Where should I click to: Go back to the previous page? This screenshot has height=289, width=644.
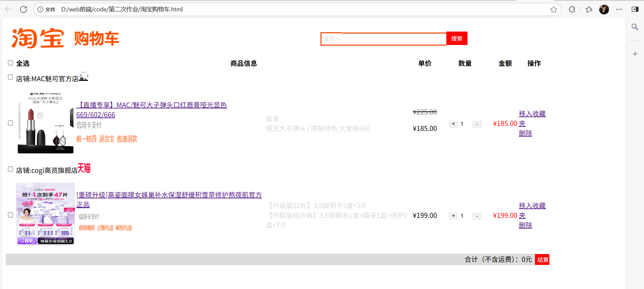tap(8, 9)
